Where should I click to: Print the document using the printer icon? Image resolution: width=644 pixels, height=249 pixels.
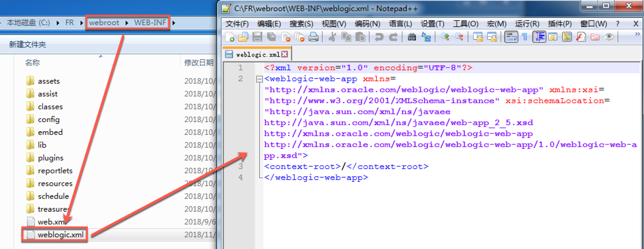313,37
